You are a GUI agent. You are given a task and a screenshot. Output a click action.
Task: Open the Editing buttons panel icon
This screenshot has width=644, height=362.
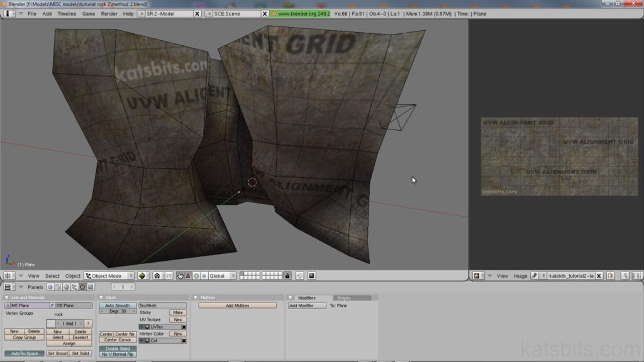[x=82, y=287]
